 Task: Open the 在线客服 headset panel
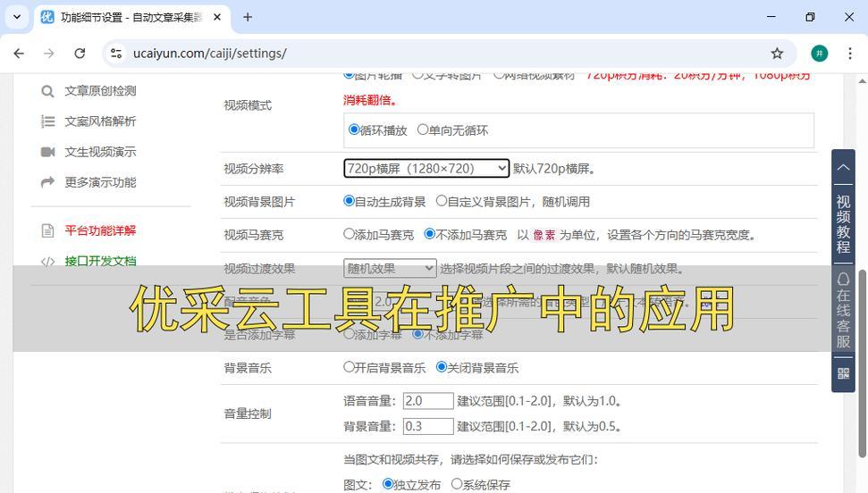tap(843, 311)
